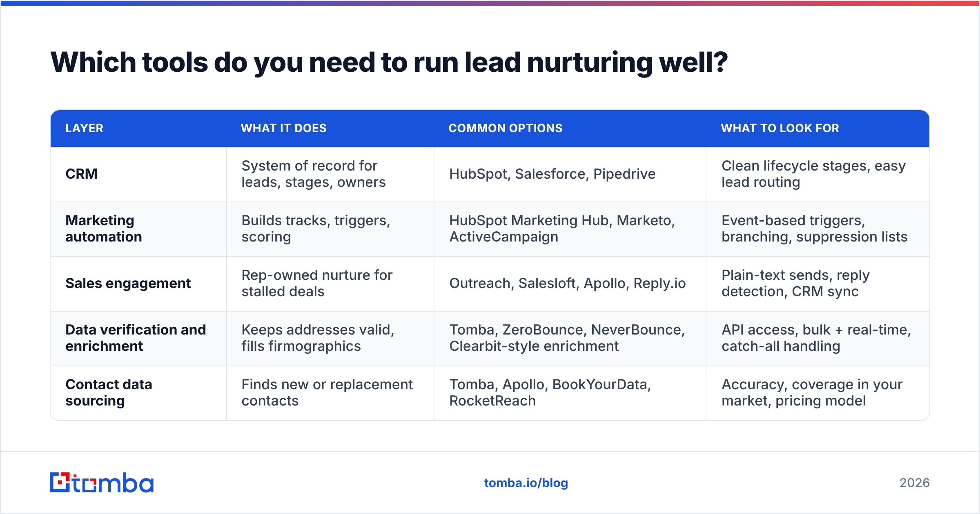Click the 'CRM' row label
Image resolution: width=980 pixels, height=514 pixels.
[81, 174]
